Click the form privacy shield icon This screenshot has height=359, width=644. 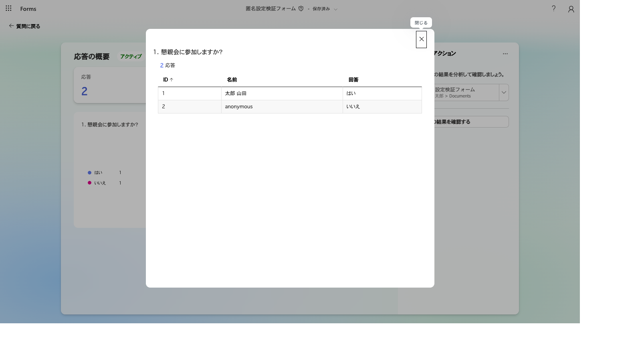point(301,8)
